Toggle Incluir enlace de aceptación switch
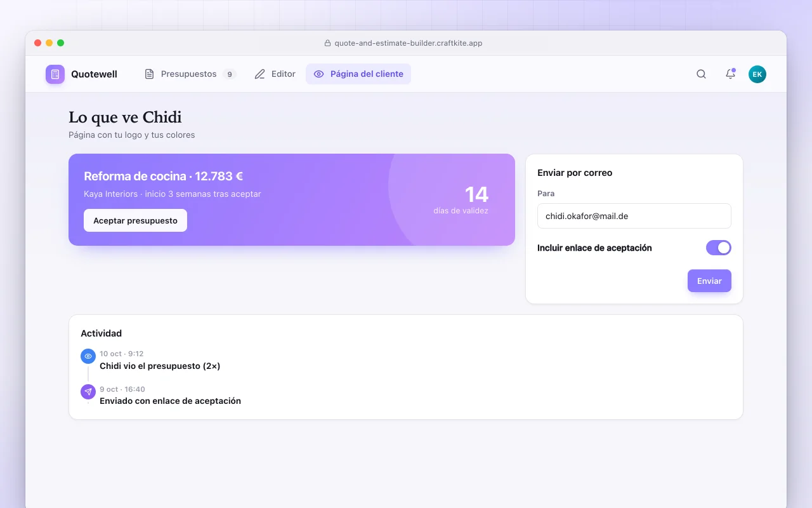The width and height of the screenshot is (812, 508). point(719,248)
